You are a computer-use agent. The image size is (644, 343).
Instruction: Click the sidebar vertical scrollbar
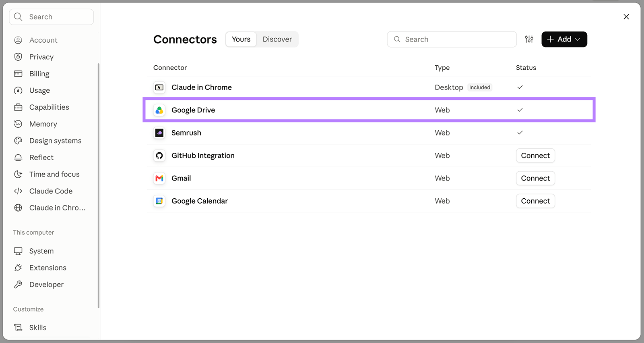[99, 185]
